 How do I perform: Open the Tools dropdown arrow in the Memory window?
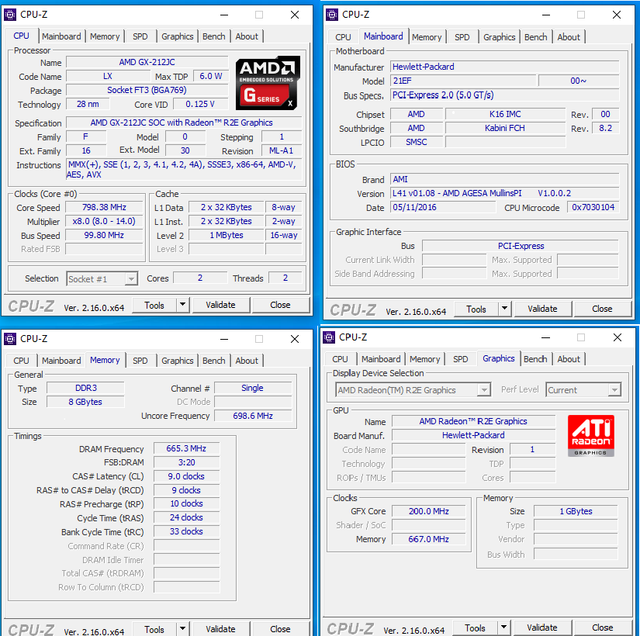(182, 629)
